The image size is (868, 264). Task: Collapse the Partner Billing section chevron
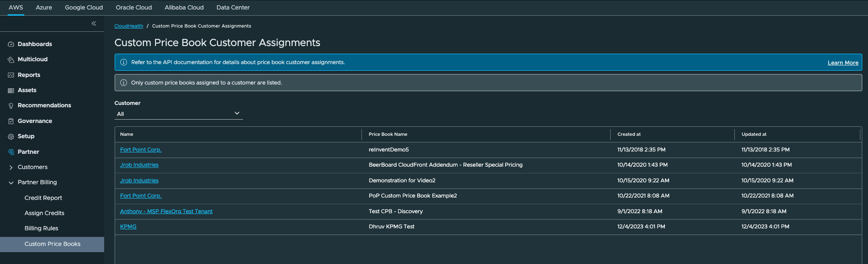click(x=11, y=183)
